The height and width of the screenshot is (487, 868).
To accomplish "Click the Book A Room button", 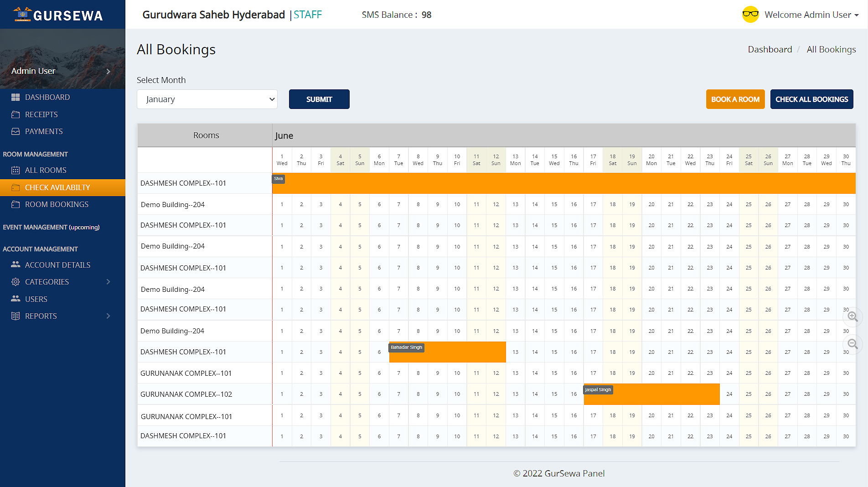I will click(x=735, y=99).
